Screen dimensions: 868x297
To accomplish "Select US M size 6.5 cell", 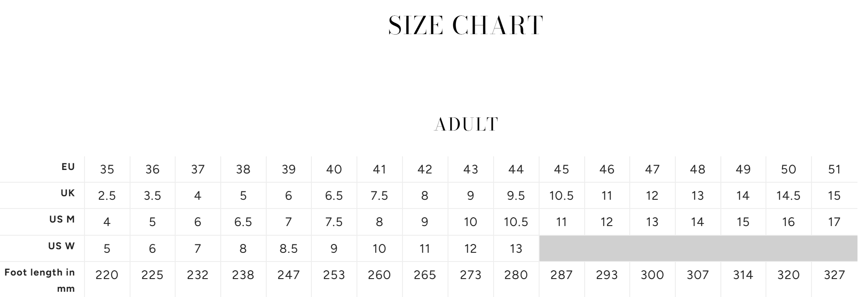I will click(243, 222).
